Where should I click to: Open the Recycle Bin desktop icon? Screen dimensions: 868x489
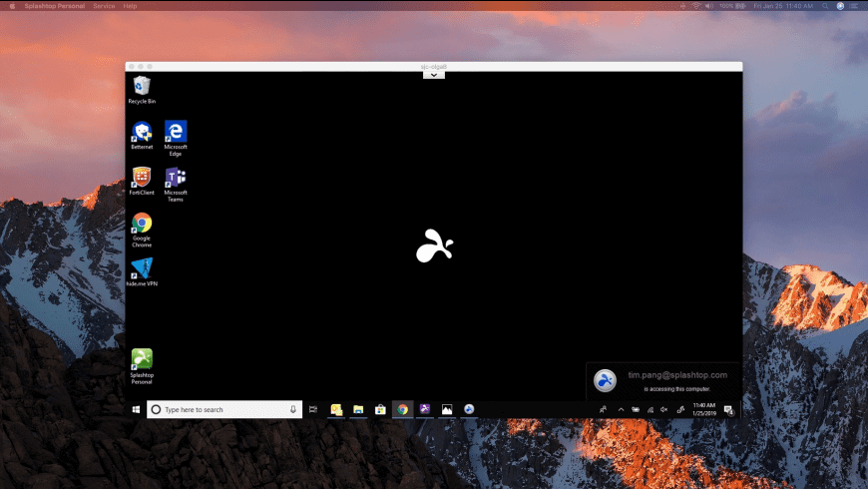tap(142, 87)
